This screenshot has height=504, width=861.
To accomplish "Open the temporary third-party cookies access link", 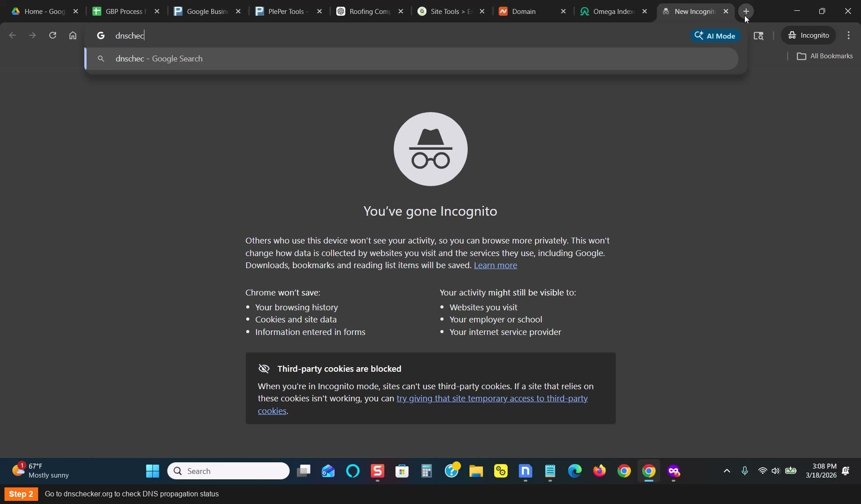I will [492, 399].
